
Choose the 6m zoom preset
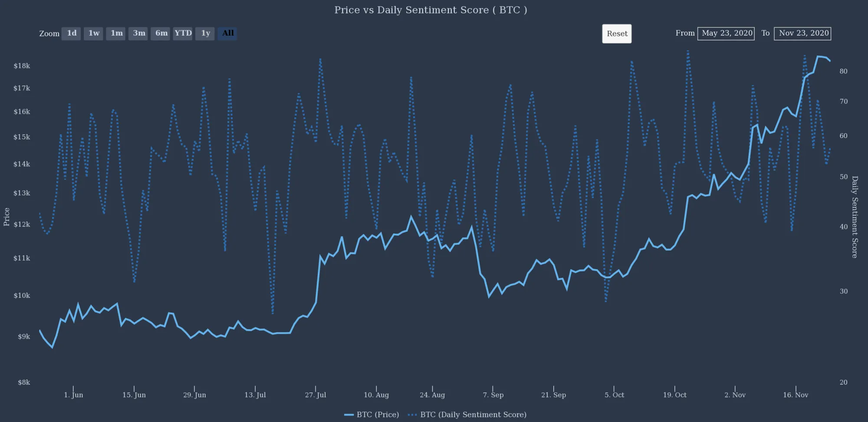(x=161, y=33)
